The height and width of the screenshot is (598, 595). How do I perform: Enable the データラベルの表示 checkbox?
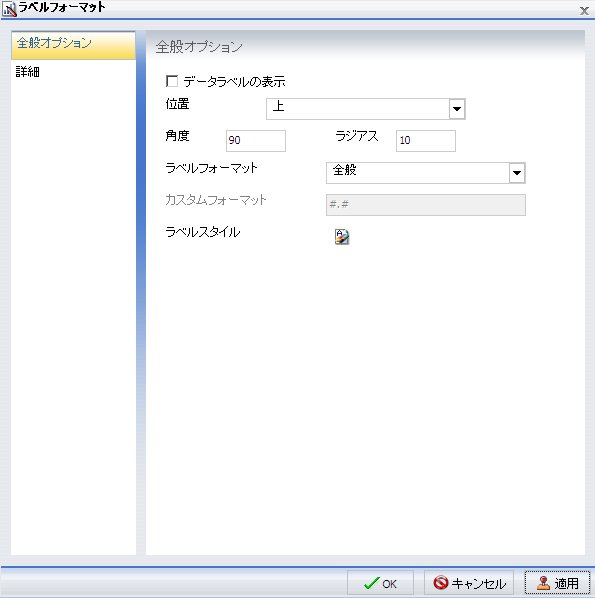point(172,81)
